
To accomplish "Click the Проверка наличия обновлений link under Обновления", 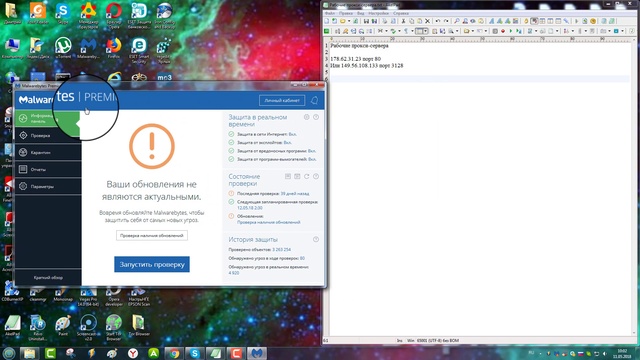I will [269, 222].
